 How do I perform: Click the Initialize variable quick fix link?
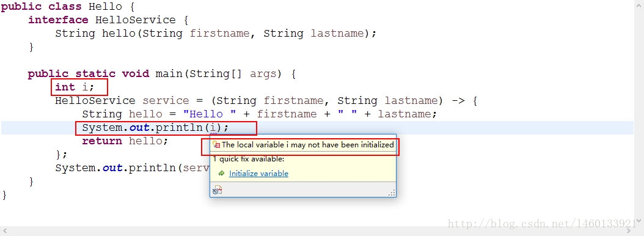click(258, 174)
